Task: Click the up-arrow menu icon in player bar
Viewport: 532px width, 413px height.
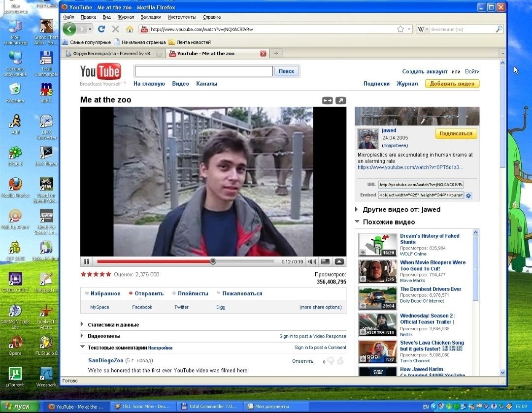Action: pyautogui.click(x=339, y=261)
